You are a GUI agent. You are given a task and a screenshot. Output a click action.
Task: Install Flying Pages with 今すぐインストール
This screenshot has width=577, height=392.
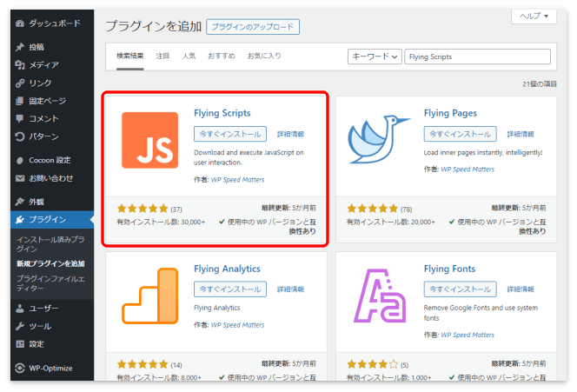[x=461, y=134]
